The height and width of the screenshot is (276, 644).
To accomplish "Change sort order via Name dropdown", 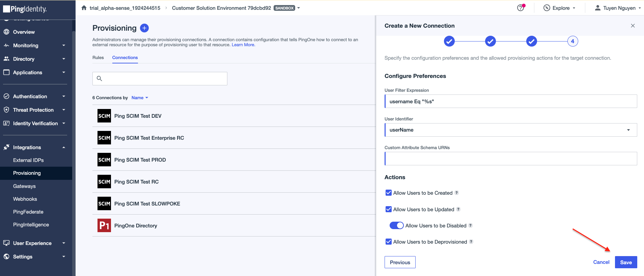I will click(x=140, y=98).
